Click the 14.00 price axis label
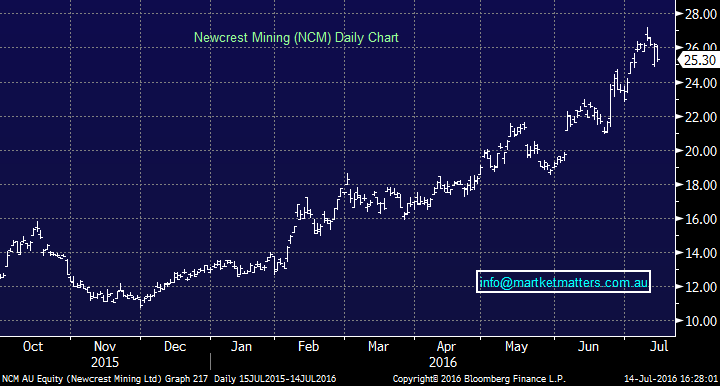 coord(701,253)
